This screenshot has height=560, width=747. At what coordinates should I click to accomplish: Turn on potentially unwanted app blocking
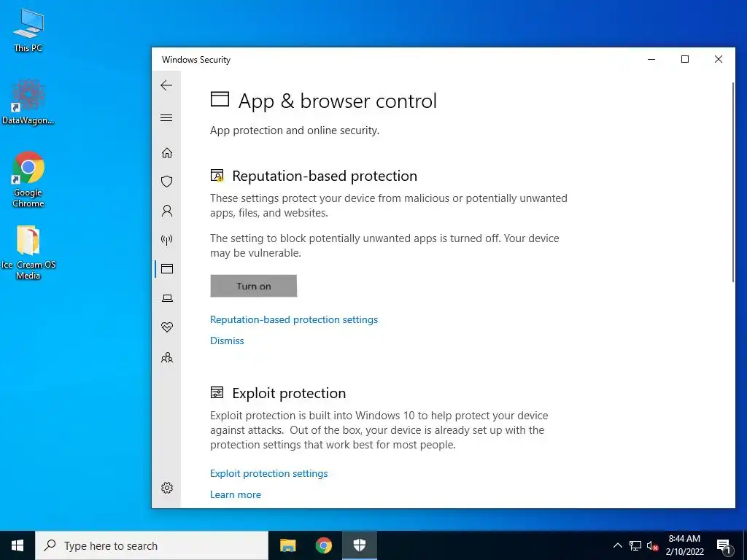click(253, 286)
